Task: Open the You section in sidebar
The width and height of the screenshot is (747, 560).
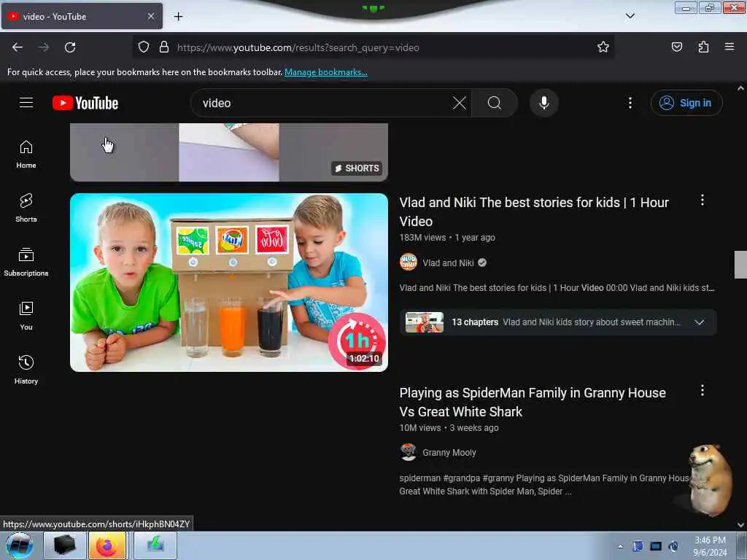Action: [x=26, y=316]
